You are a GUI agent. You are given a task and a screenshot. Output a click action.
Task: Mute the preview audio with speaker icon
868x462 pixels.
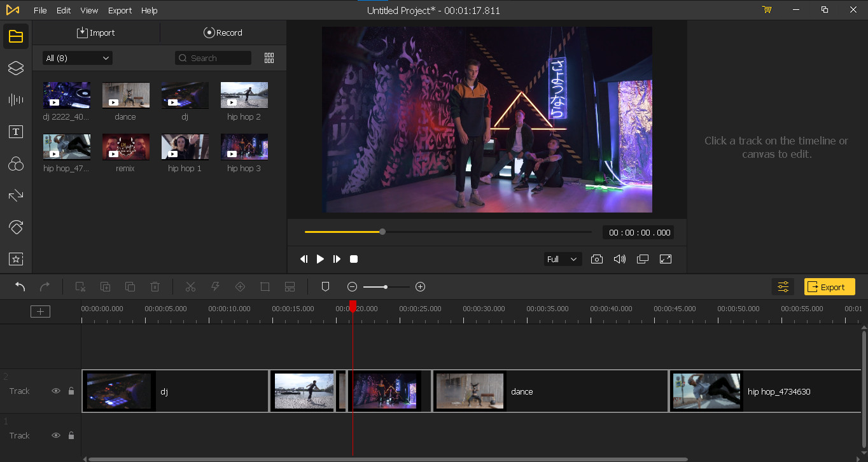[x=619, y=259]
